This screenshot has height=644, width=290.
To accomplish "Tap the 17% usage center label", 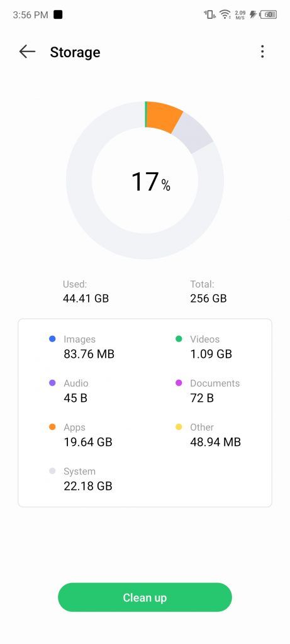I will 150,182.
